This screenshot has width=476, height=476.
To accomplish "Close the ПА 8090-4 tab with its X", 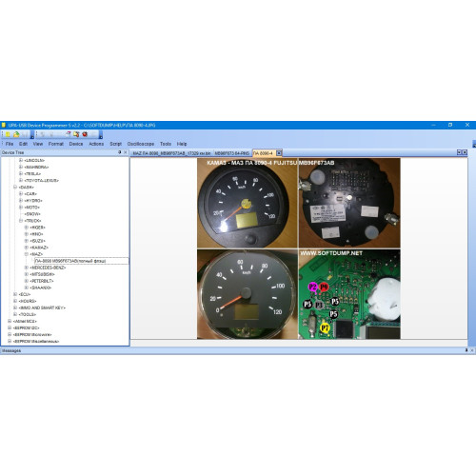I will [279, 153].
